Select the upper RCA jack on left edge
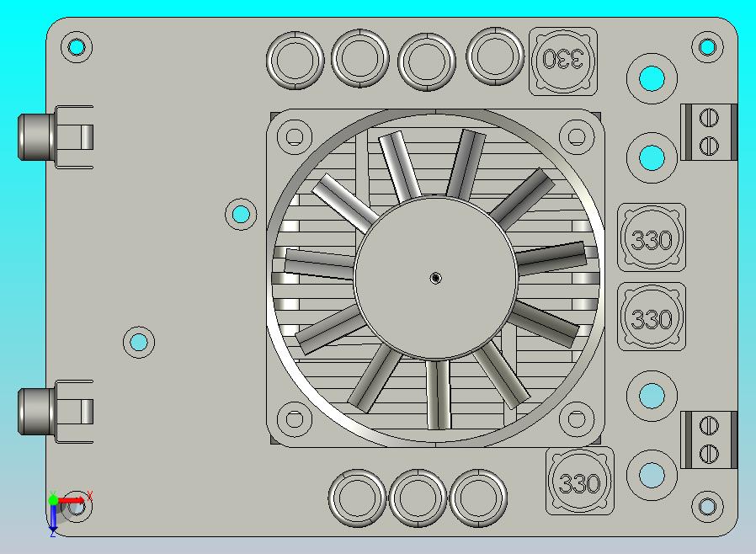This screenshot has height=554, width=756. coord(56,137)
